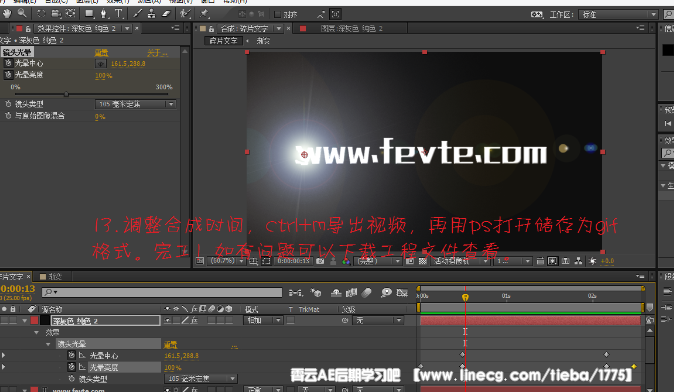Select the Roto Brush tool
This screenshot has width=674, height=392.
click(185, 14)
